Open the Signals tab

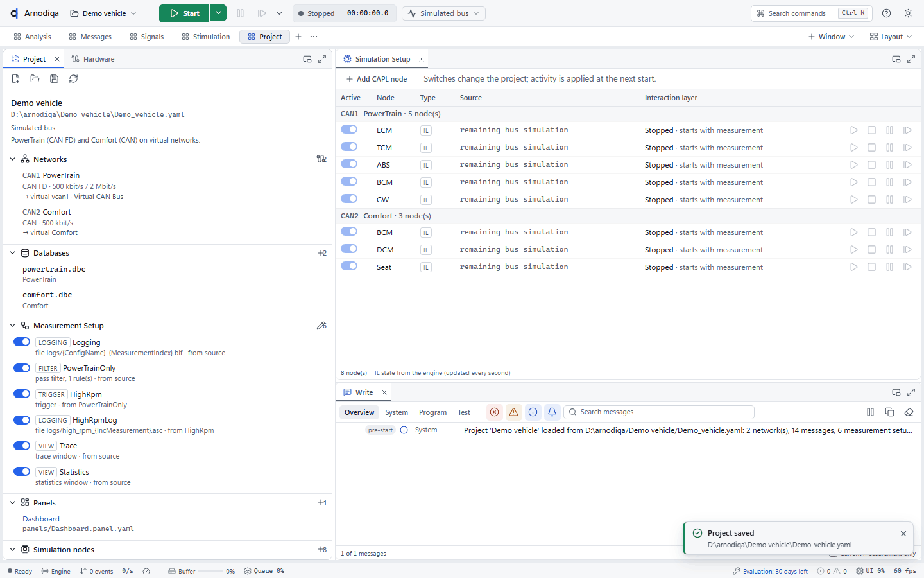(146, 37)
